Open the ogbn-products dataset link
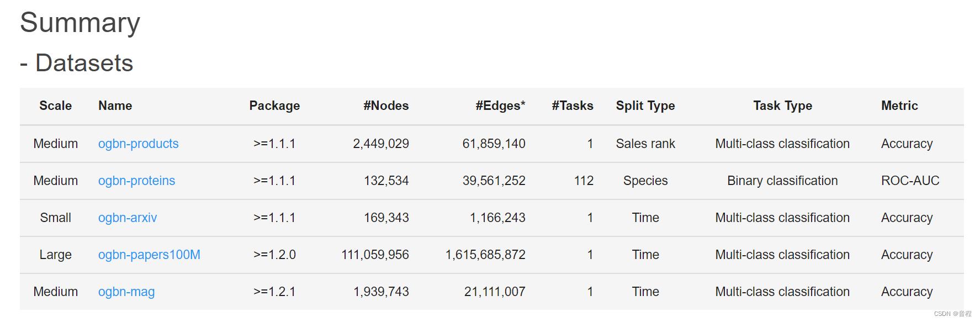 pyautogui.click(x=138, y=144)
